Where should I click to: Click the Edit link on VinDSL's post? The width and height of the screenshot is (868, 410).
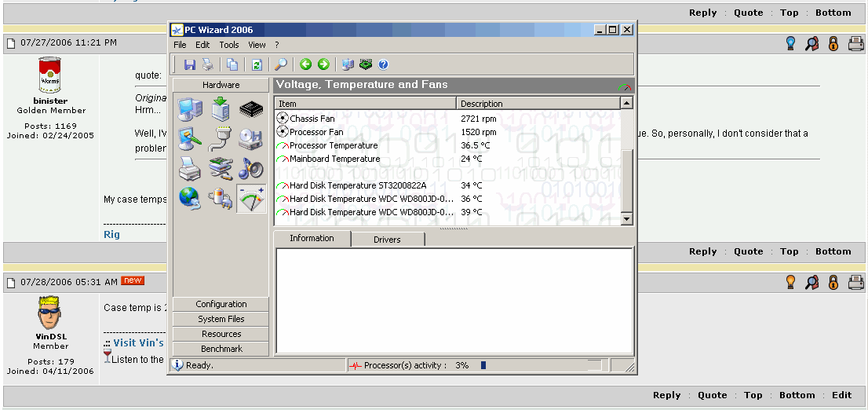point(841,395)
